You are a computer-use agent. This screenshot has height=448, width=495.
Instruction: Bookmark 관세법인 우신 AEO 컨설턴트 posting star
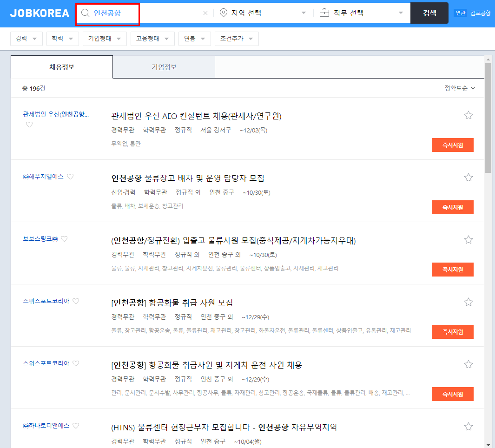point(469,115)
